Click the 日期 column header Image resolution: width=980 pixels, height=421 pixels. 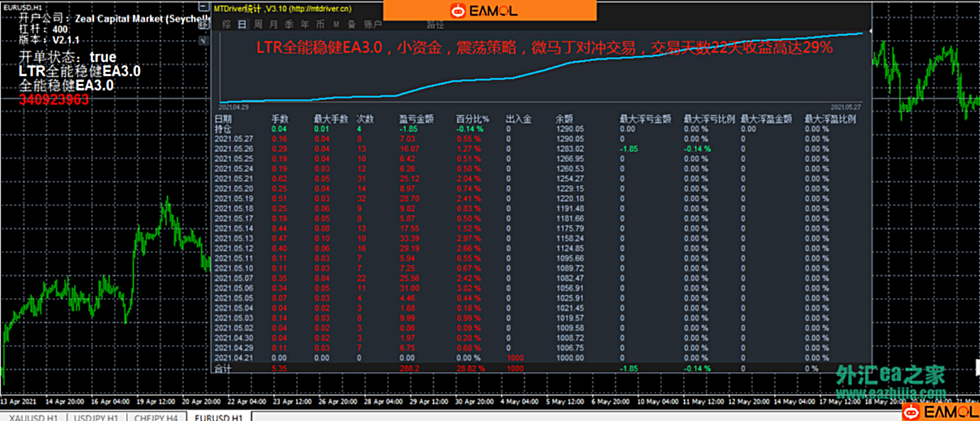[x=223, y=119]
